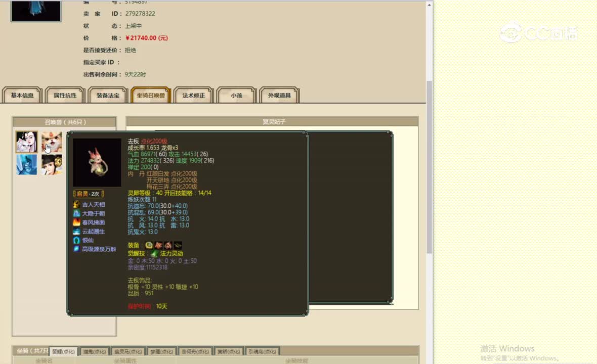The width and height of the screenshot is (597, 364).
Task: Select the white-haired lady summon portrait
Action: [27, 142]
